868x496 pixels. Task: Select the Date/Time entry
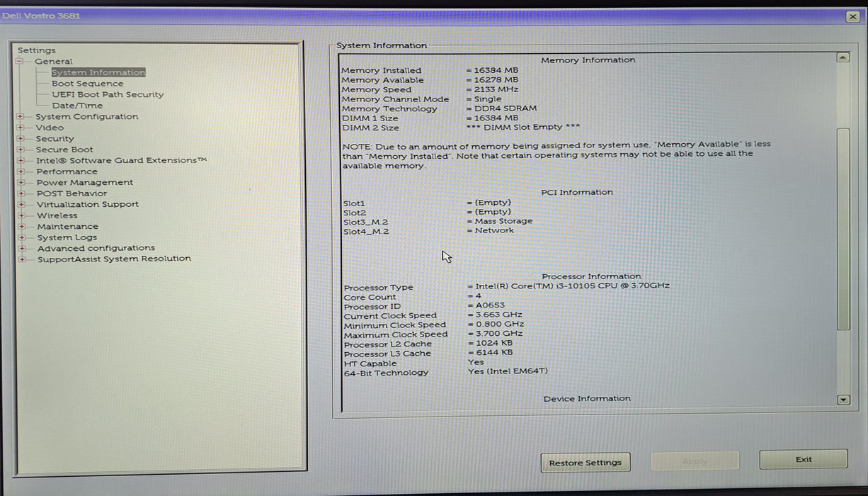coord(77,106)
